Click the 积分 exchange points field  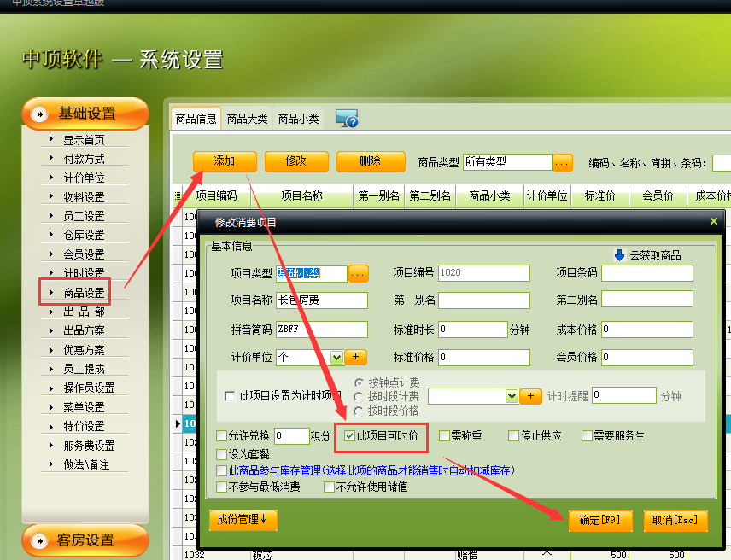point(292,436)
